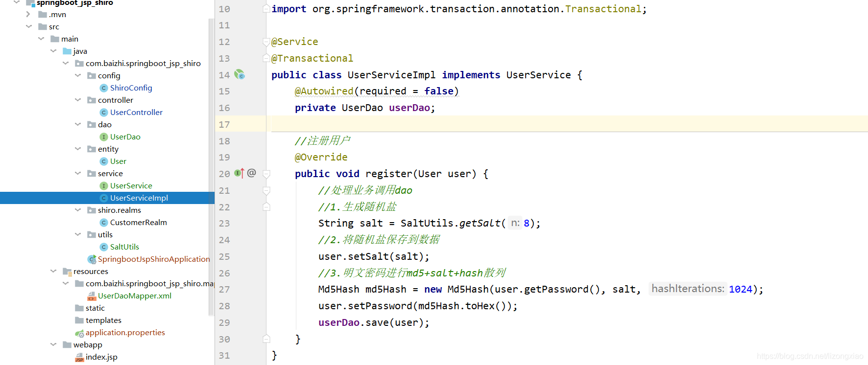Click the shiro.realms package icon
The image size is (868, 365).
pos(92,210)
